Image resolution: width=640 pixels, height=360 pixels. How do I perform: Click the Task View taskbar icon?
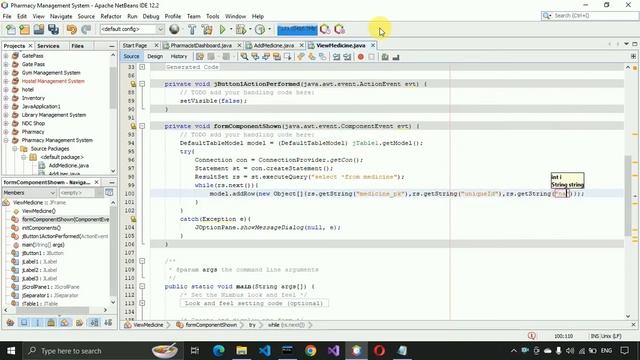coord(195,351)
